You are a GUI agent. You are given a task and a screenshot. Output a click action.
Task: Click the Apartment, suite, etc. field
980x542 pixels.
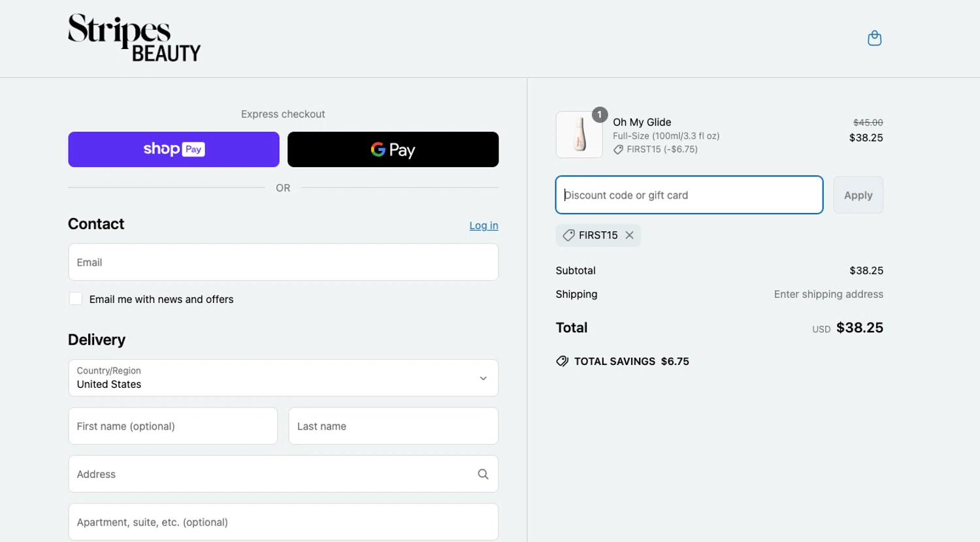(283, 522)
